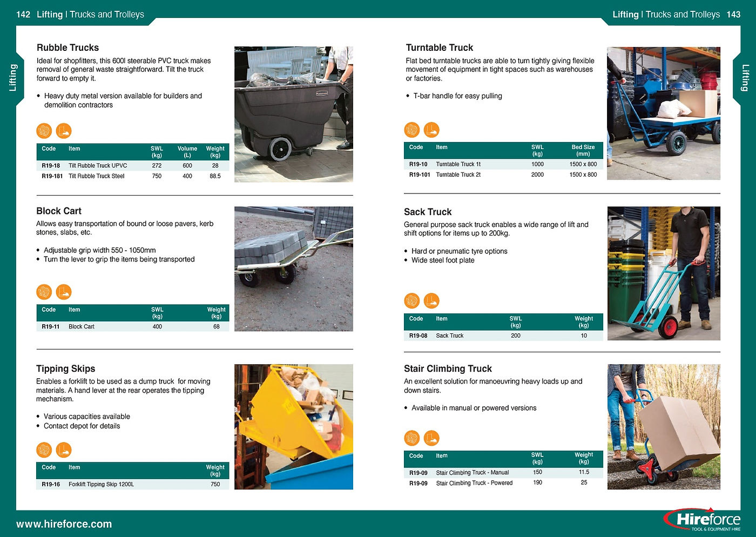The width and height of the screenshot is (756, 537).
Task: Select code 'R19-101' in Turntable Truck table
Action: point(420,174)
